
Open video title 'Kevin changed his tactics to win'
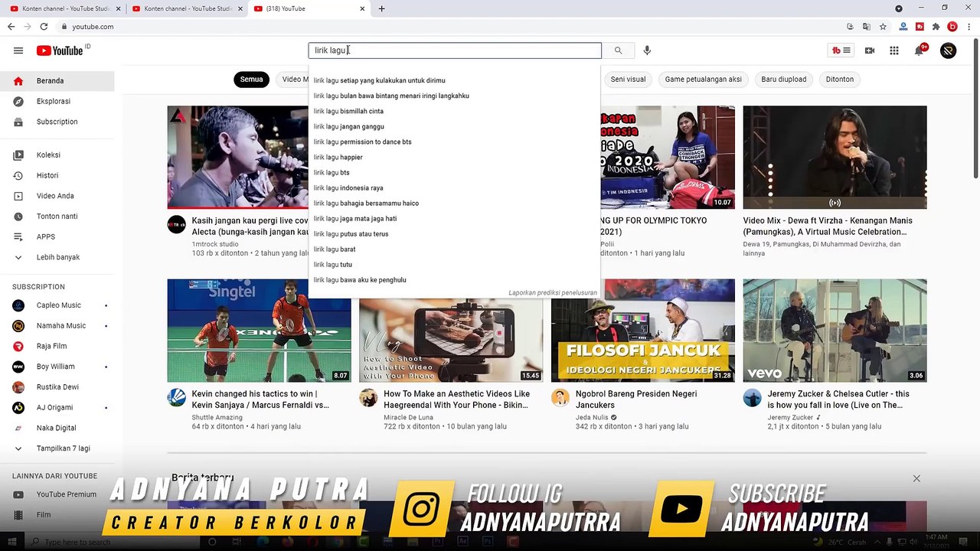click(260, 399)
